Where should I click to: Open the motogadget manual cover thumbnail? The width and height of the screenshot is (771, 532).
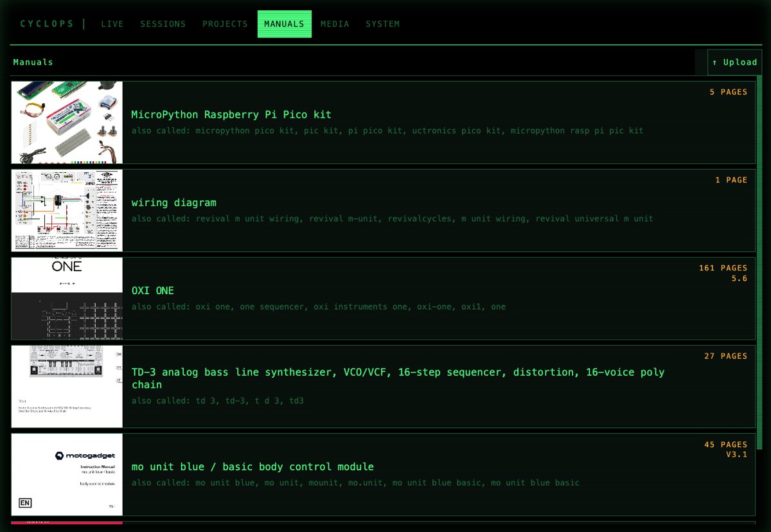pos(67,475)
